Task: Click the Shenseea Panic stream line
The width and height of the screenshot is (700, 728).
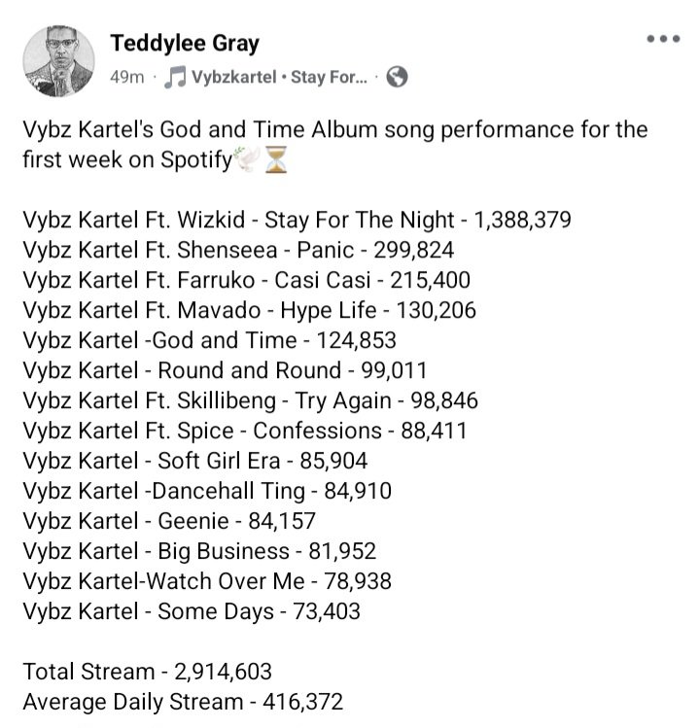Action: [238, 250]
